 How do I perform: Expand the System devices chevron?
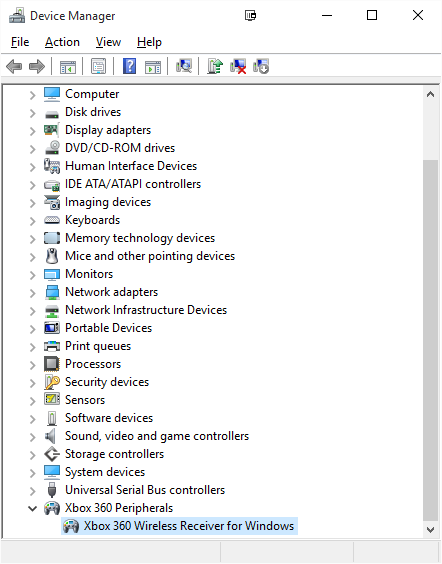tap(33, 473)
